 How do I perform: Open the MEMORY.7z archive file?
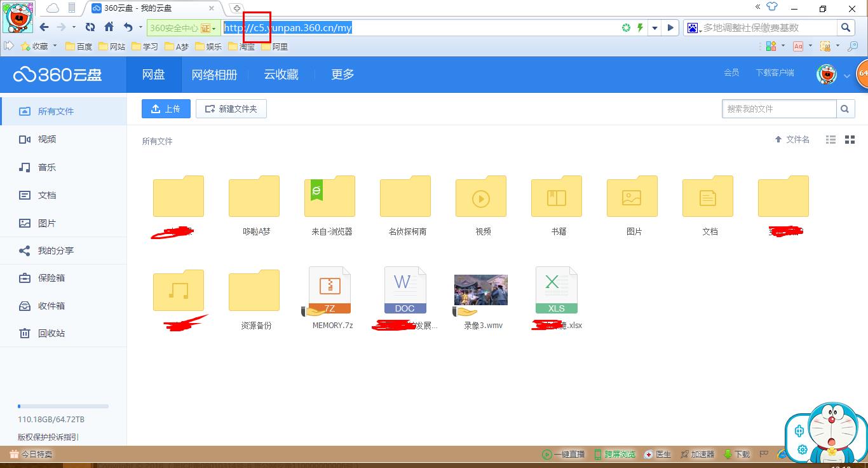[329, 291]
